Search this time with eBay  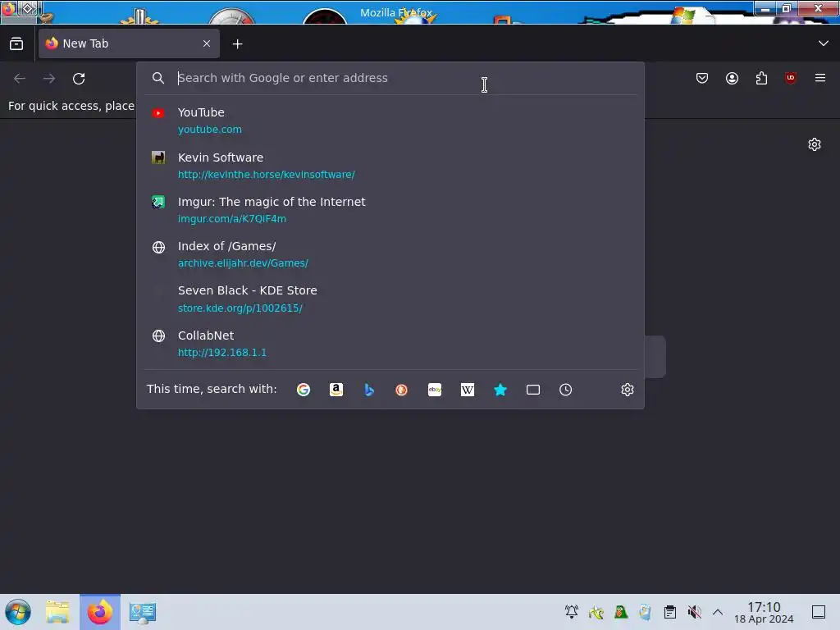435,390
